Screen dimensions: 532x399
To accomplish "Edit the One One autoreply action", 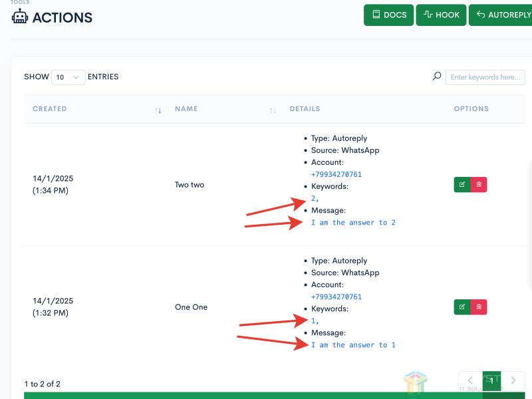I will click(462, 307).
